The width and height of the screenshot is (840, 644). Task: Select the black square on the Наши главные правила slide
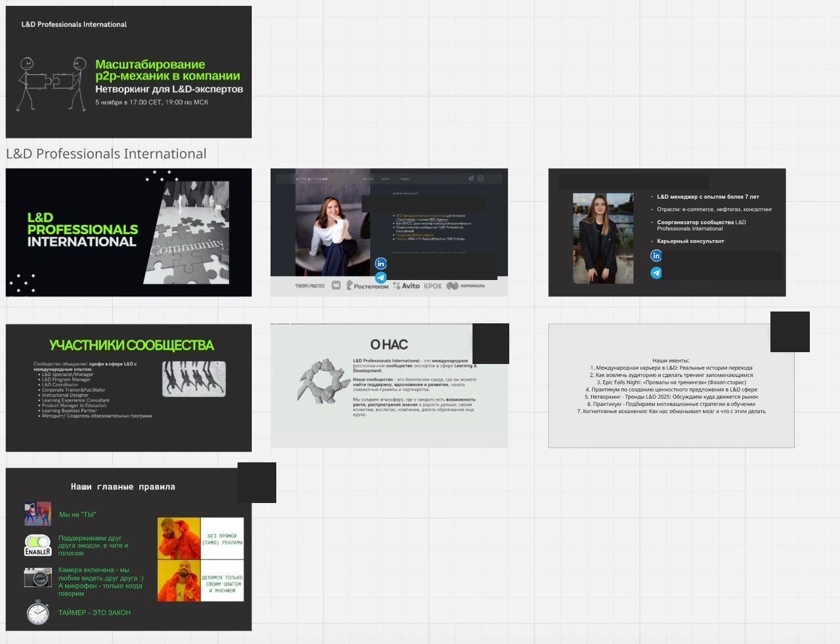pos(257,483)
